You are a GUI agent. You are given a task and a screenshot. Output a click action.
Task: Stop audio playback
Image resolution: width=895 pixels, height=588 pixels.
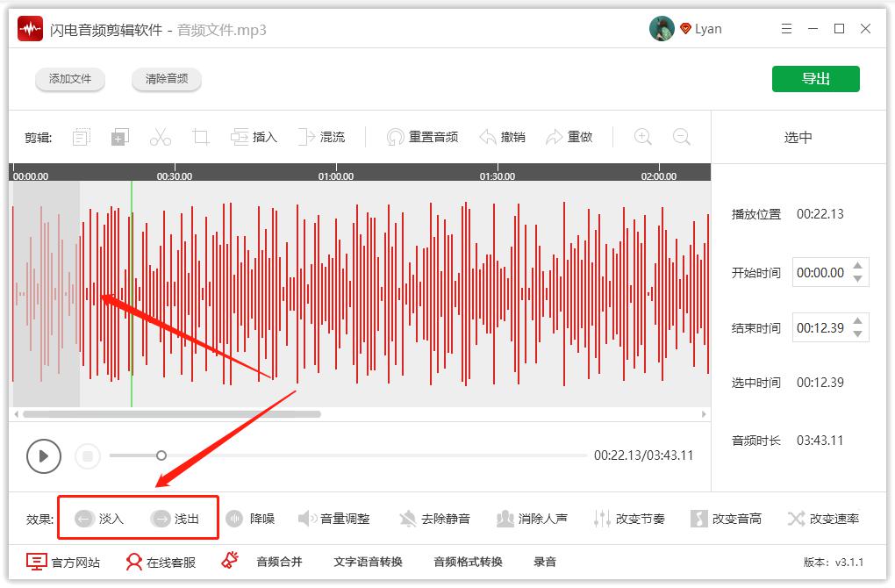(88, 456)
